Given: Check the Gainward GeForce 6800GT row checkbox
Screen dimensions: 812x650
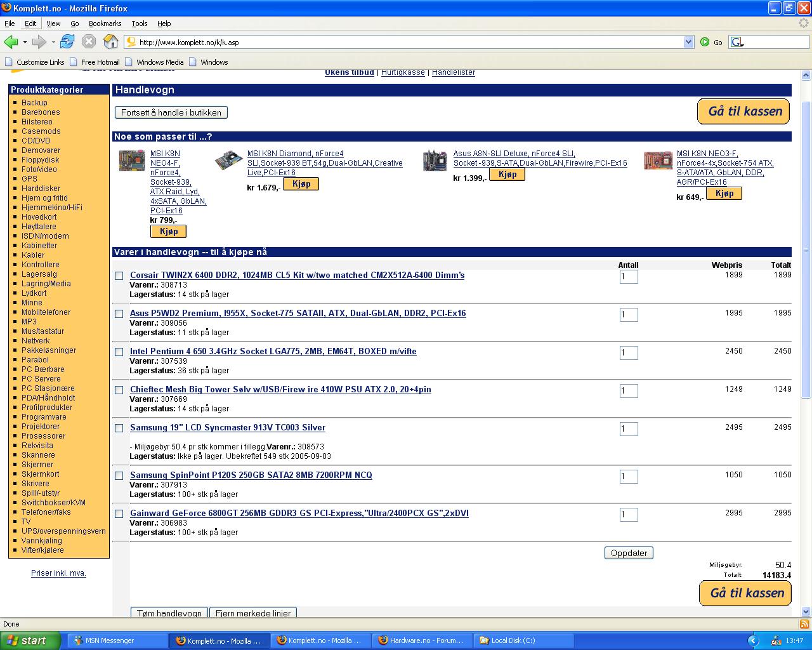Looking at the screenshot, I should click(119, 514).
